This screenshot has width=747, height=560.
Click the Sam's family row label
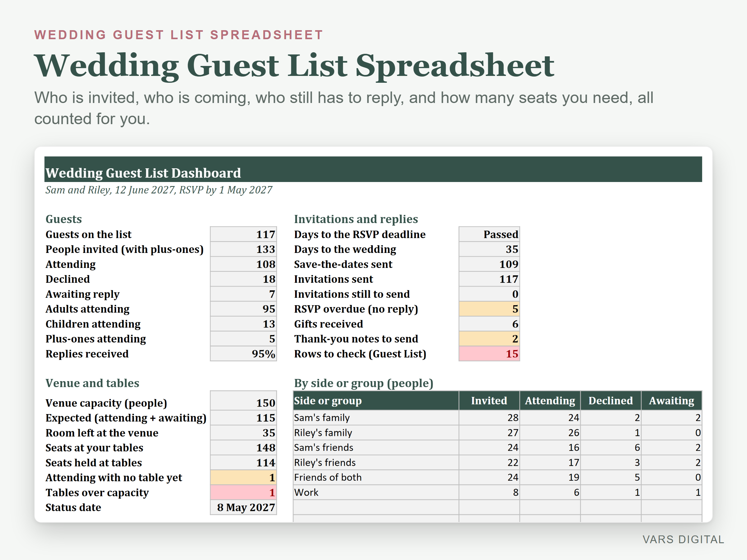tap(322, 418)
